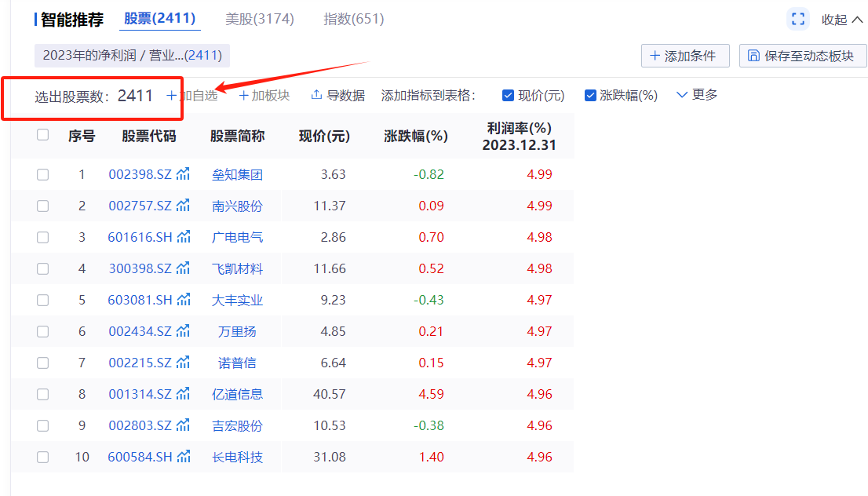Open stock name link 吉宏股份
The width and height of the screenshot is (868, 496).
pyautogui.click(x=238, y=425)
